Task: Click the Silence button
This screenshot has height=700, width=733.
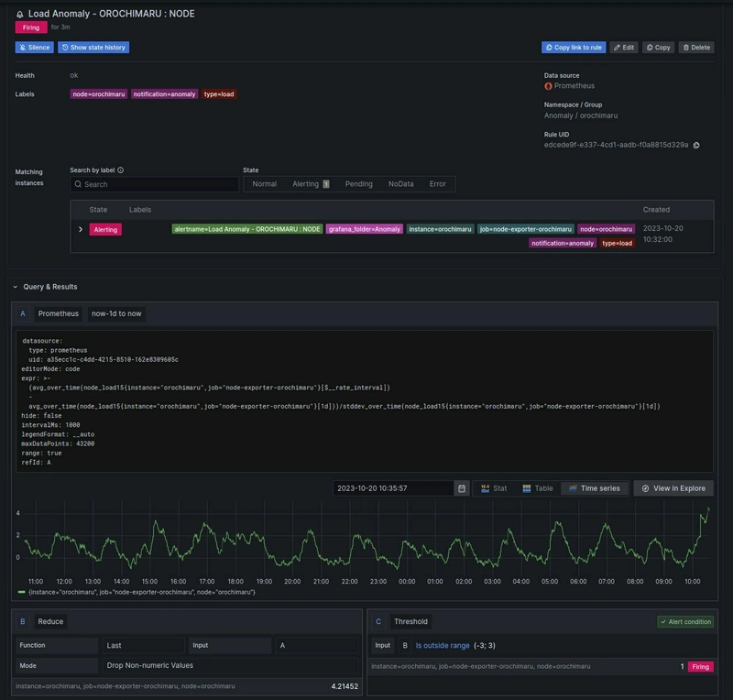Action: 34,48
